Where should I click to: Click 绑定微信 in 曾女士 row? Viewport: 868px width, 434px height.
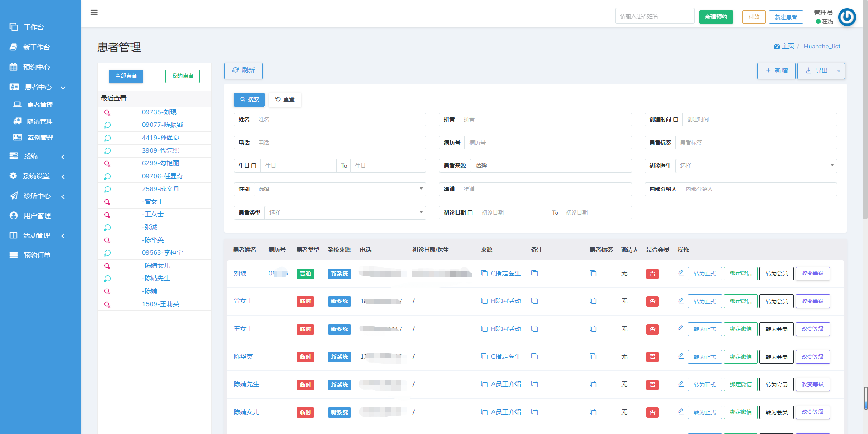[741, 301]
